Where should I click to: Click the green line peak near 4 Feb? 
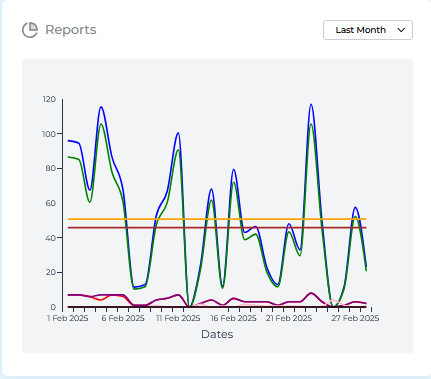(101, 125)
